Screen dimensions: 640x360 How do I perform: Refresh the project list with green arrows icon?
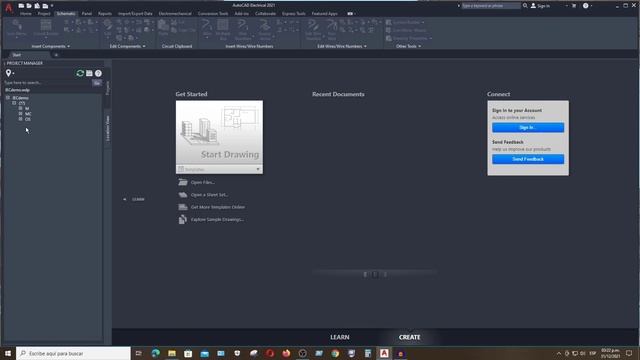(80, 73)
